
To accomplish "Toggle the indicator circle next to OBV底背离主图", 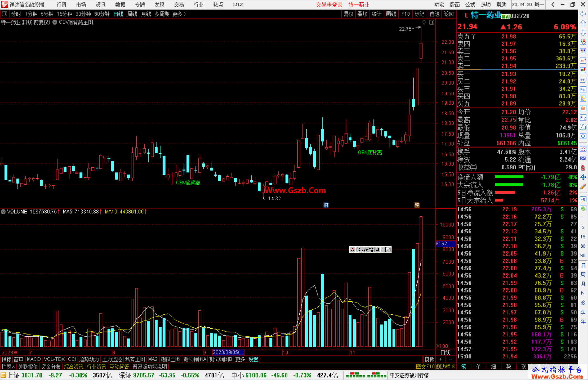I will point(55,22).
